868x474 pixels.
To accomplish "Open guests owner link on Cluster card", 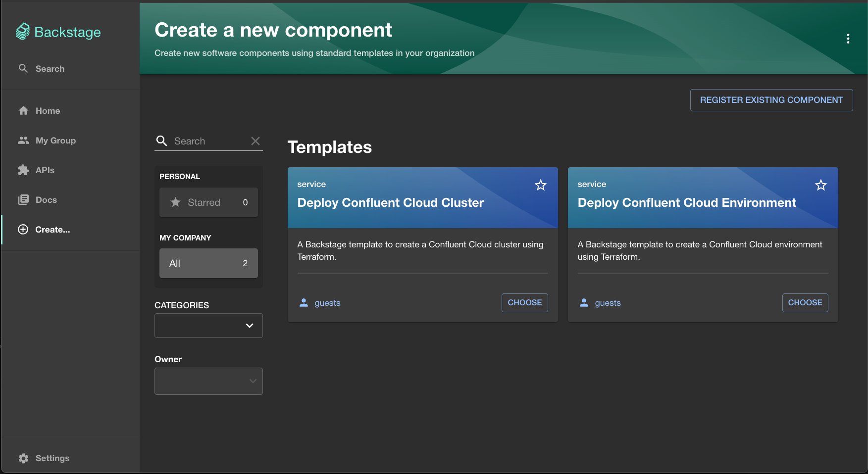I will 327,303.
